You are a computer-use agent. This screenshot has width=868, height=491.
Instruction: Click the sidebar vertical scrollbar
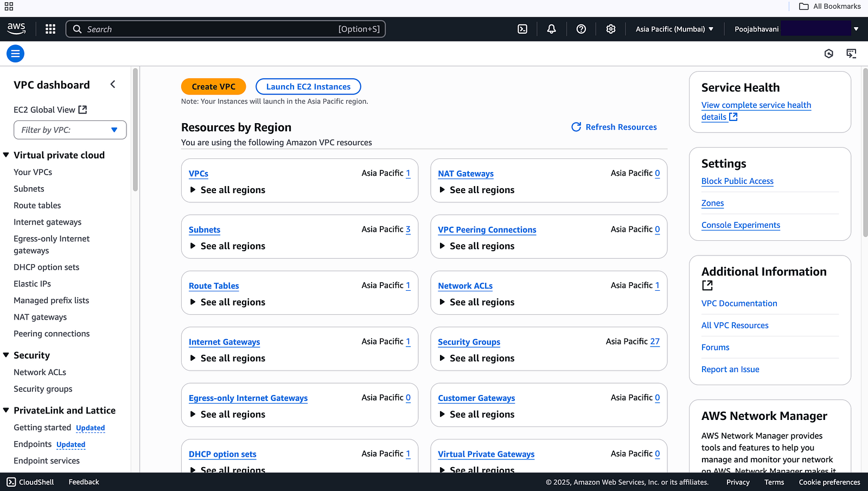tap(135, 130)
